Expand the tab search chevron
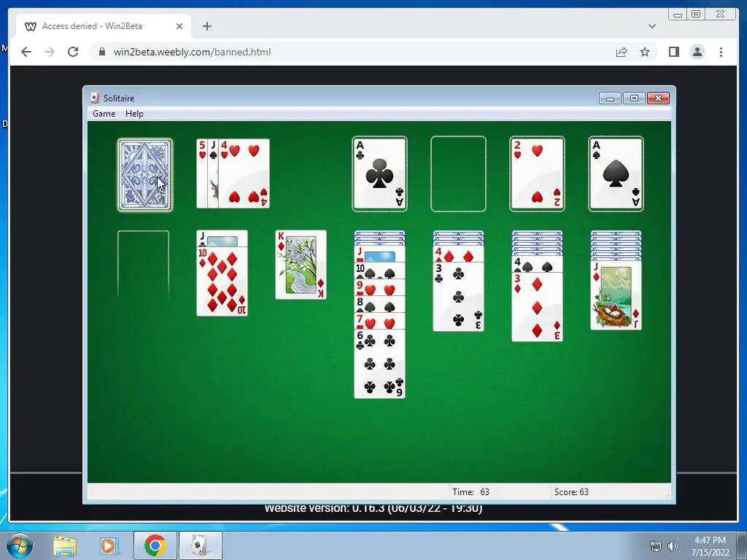 pyautogui.click(x=652, y=26)
